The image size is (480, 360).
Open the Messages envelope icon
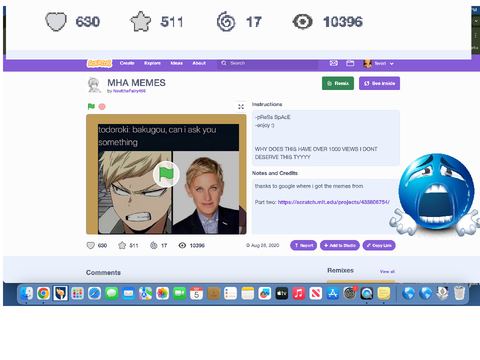334,63
